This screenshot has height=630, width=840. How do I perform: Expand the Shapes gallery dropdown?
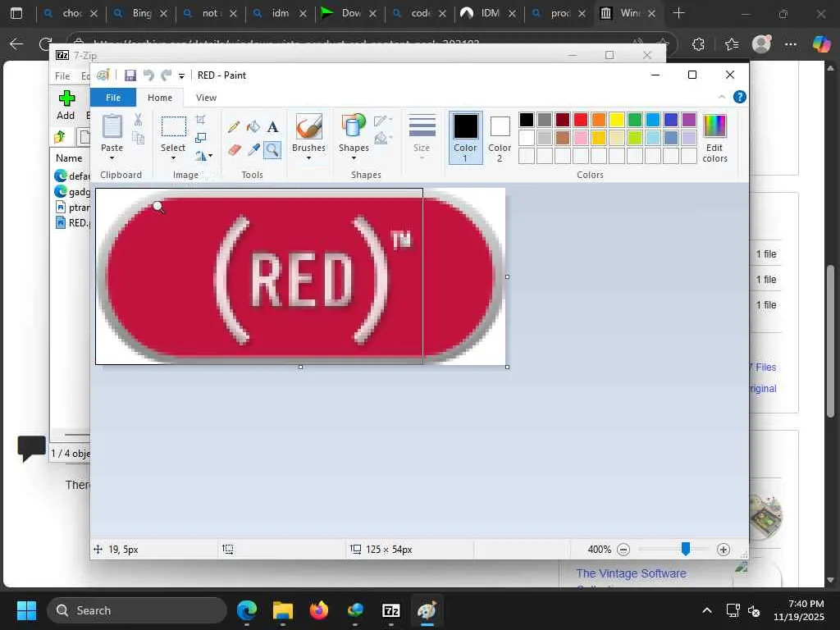(x=354, y=157)
